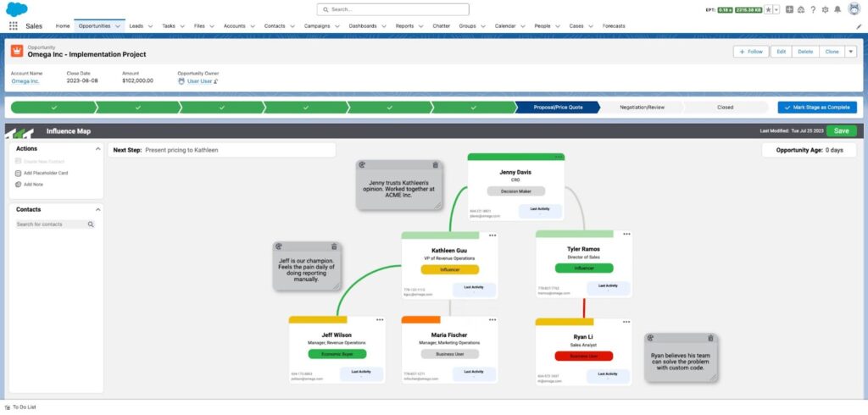Select the Closed path stage
868x415 pixels.
click(726, 108)
